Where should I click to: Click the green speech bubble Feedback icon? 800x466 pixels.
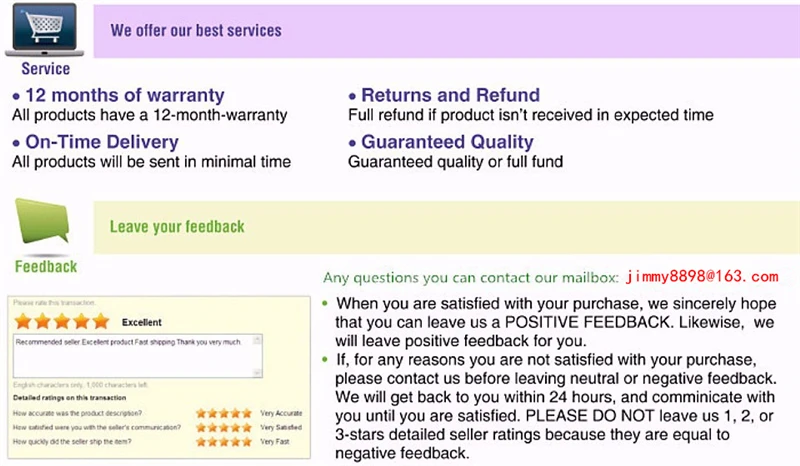coord(42,222)
